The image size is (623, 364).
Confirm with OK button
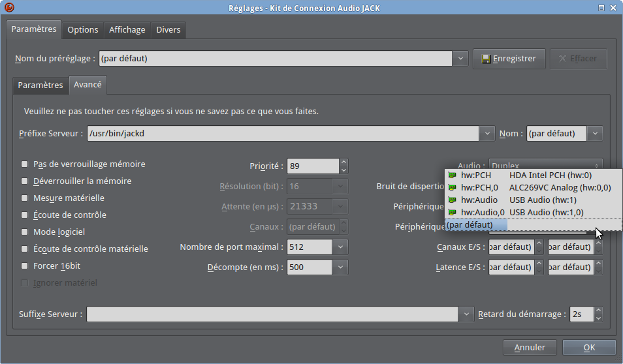(589, 347)
